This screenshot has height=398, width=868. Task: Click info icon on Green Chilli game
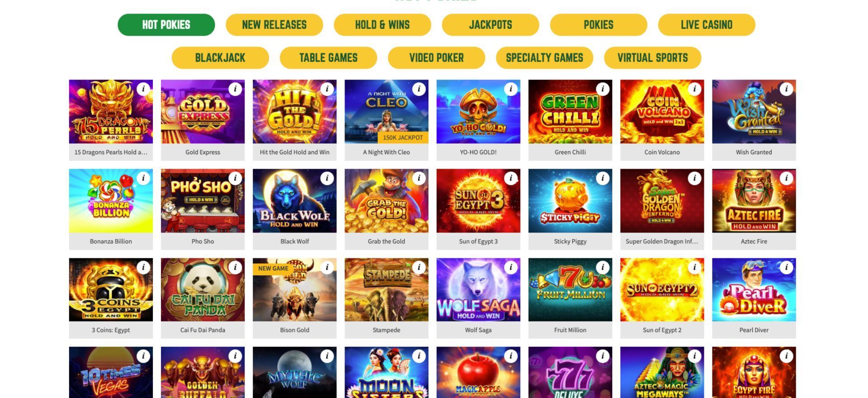603,89
